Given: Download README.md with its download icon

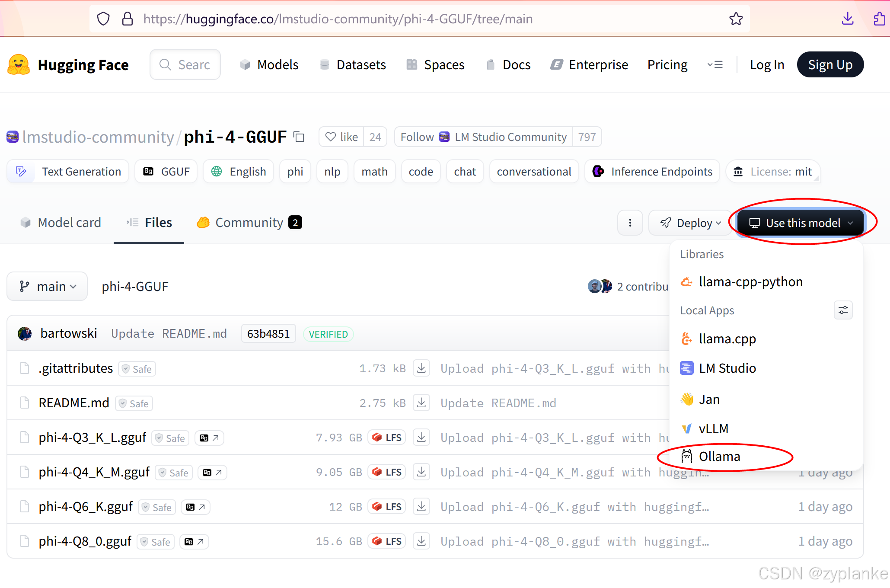Looking at the screenshot, I should coord(421,403).
